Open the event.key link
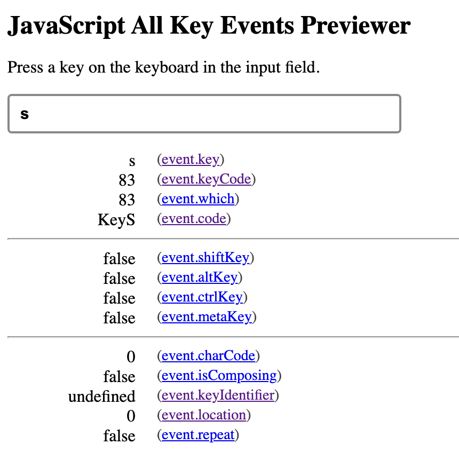 (191, 160)
